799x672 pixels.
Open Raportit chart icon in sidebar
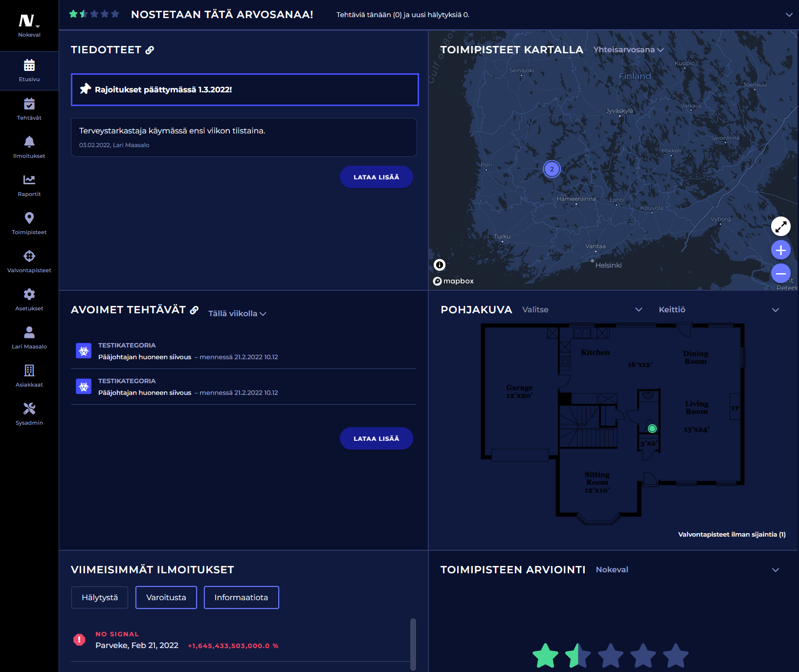pos(29,180)
